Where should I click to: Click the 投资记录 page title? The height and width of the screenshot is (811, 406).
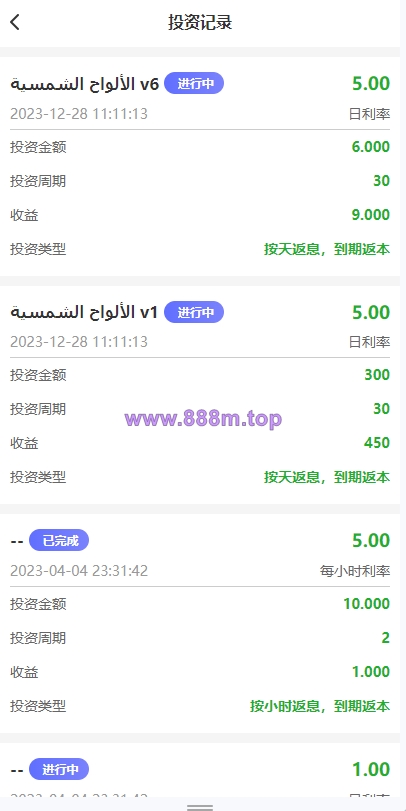tap(200, 22)
